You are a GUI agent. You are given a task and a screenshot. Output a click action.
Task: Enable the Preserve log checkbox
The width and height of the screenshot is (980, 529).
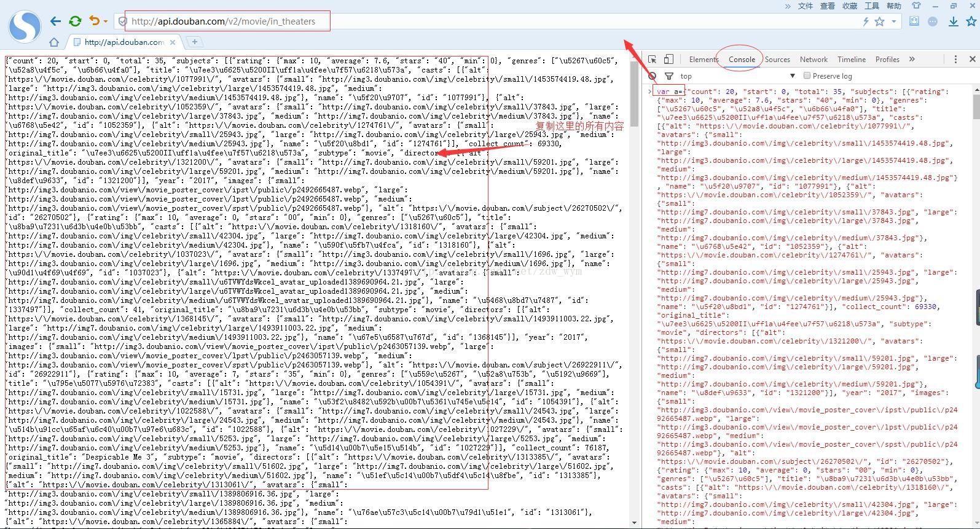[807, 76]
